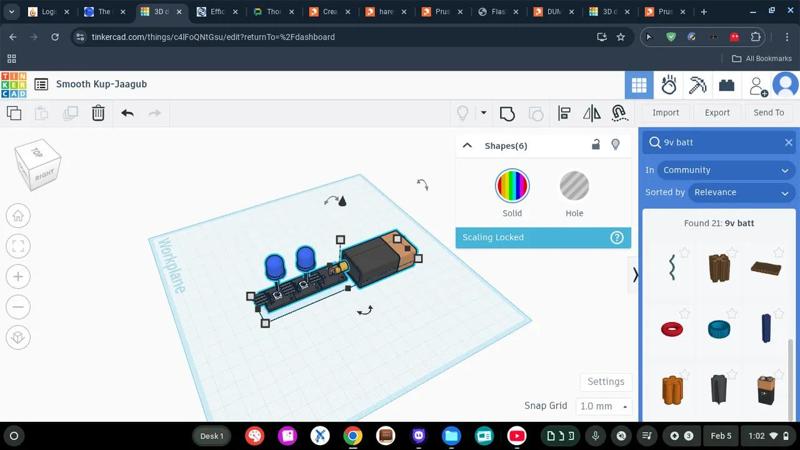Open the Files app from shelf

(x=451, y=436)
